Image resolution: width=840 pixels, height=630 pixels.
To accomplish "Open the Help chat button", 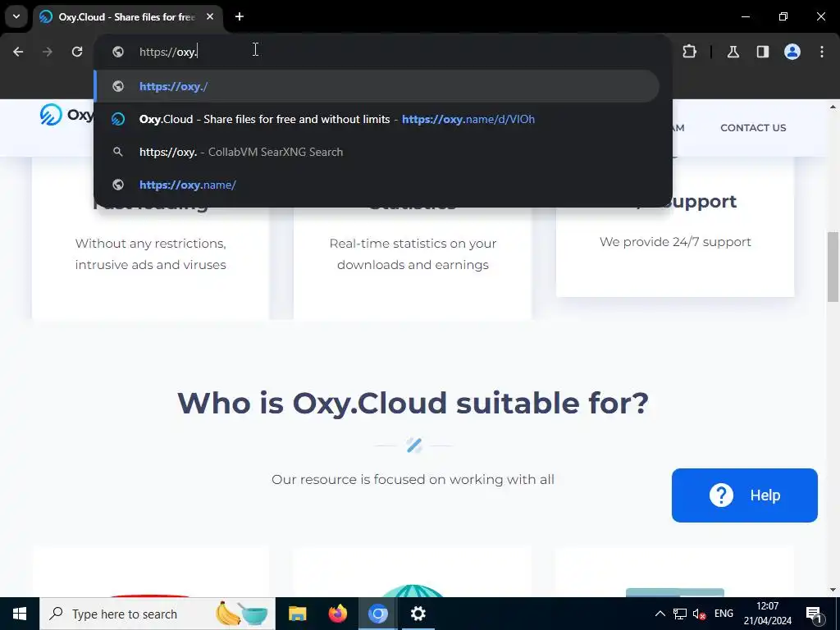I will click(745, 495).
